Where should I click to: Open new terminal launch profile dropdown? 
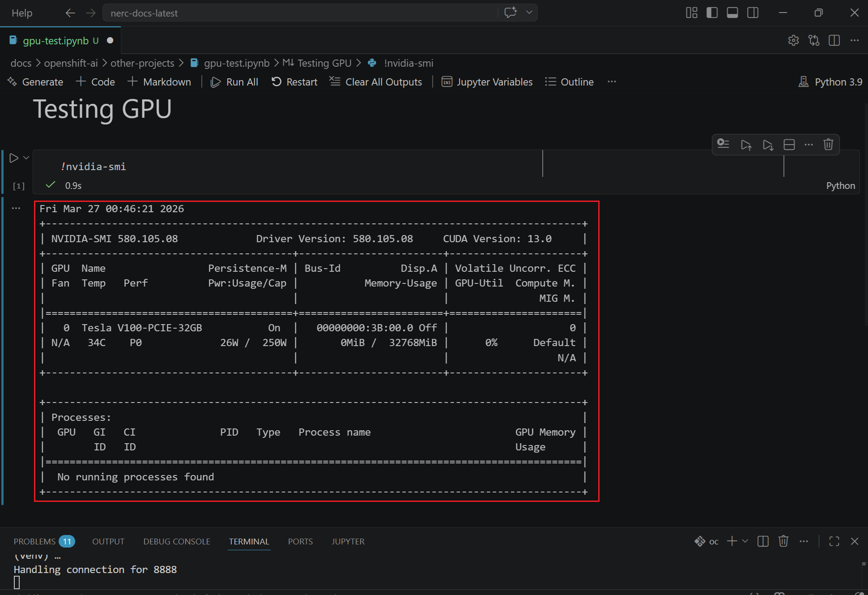745,541
